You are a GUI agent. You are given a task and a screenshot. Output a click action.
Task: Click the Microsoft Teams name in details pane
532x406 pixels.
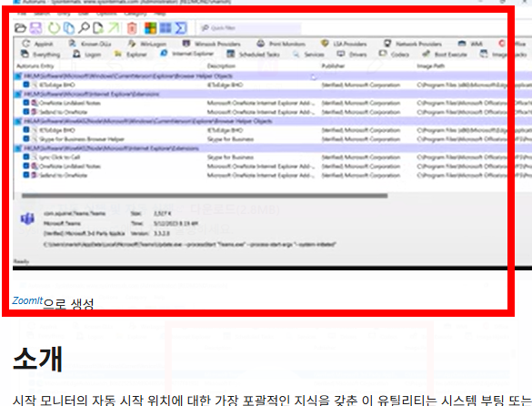click(x=62, y=223)
